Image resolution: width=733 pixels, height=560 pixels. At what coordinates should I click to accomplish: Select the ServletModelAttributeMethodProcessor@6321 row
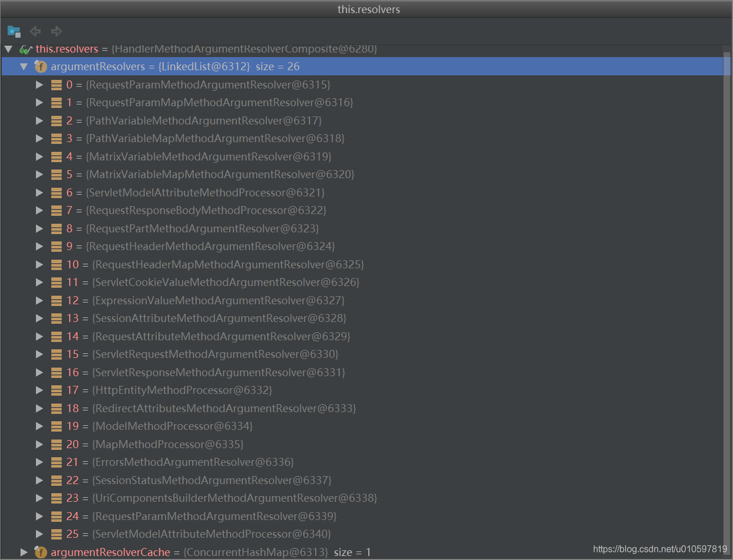coord(362,193)
